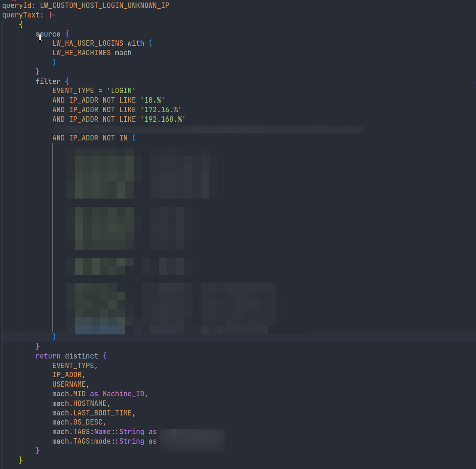
Task: Click the USERNAME field
Action: coord(69,385)
